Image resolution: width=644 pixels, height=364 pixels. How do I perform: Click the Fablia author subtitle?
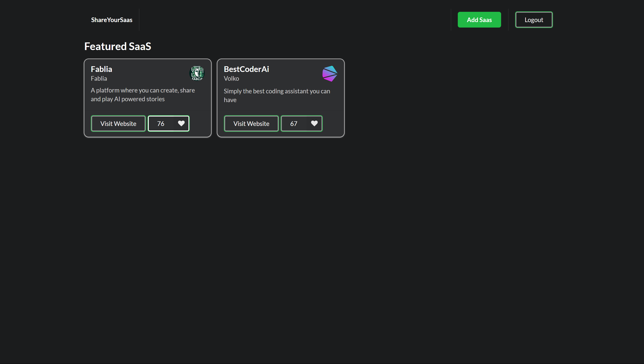click(99, 78)
